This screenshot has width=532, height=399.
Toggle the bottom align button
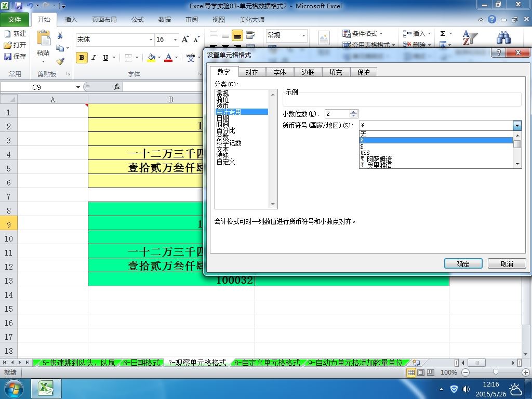[x=237, y=35]
